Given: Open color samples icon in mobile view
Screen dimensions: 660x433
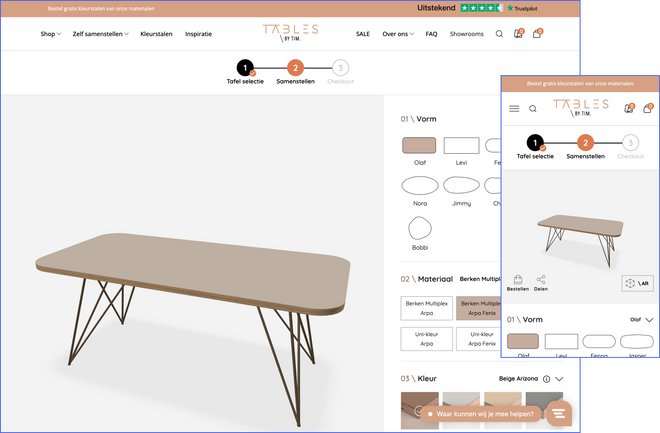Looking at the screenshot, I should pyautogui.click(x=629, y=109).
